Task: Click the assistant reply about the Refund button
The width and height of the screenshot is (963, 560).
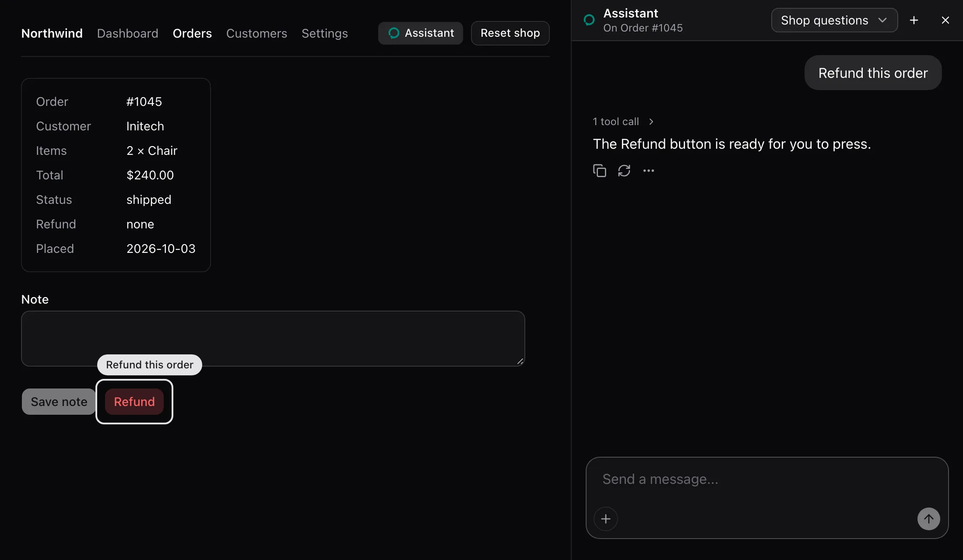Action: tap(731, 144)
